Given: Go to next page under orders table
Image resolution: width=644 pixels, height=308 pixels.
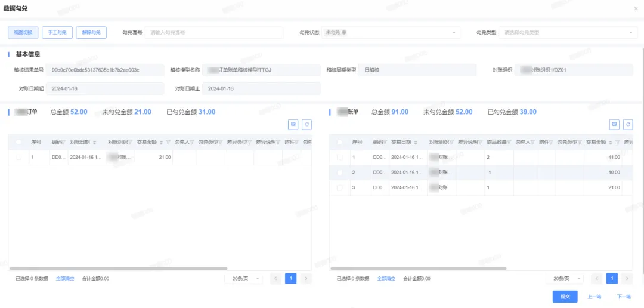Looking at the screenshot, I should (x=306, y=278).
